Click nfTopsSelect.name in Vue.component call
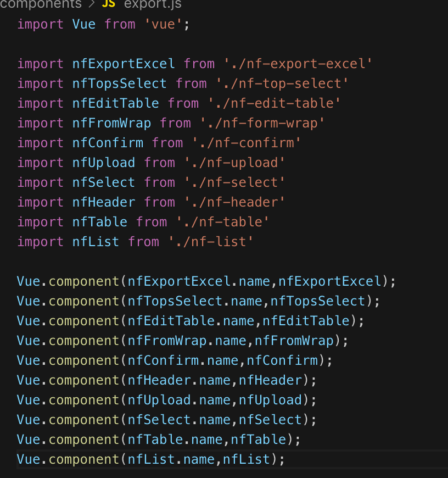448x478 pixels. 195,301
